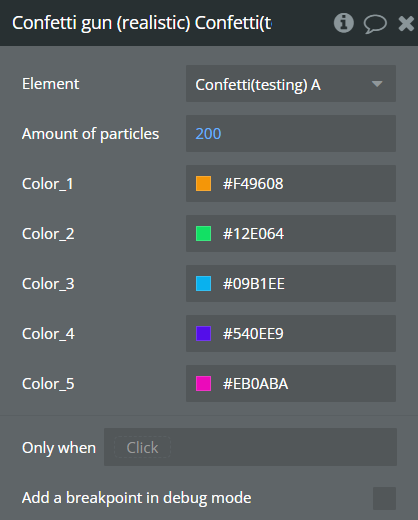Close the Confetti gun property panel
Viewport: 418px width, 520px height.
(x=406, y=24)
